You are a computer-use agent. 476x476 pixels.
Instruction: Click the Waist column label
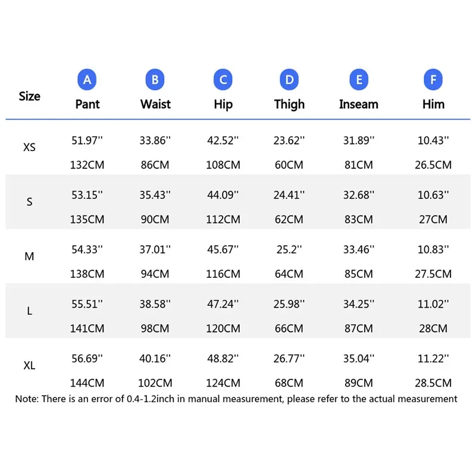155,104
